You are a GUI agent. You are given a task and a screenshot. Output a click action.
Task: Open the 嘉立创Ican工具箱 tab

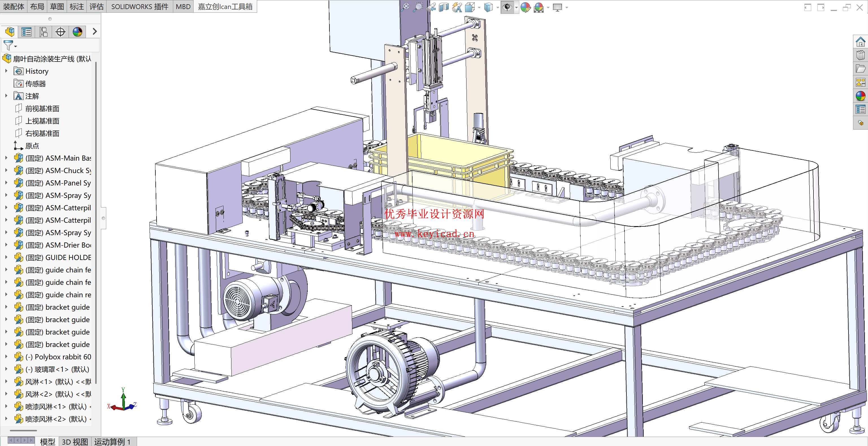225,6
